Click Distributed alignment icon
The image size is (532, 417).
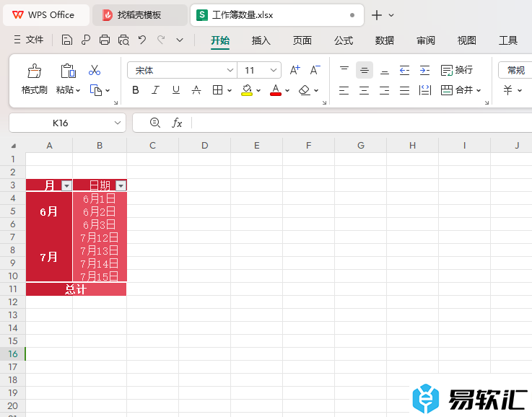[x=424, y=90]
